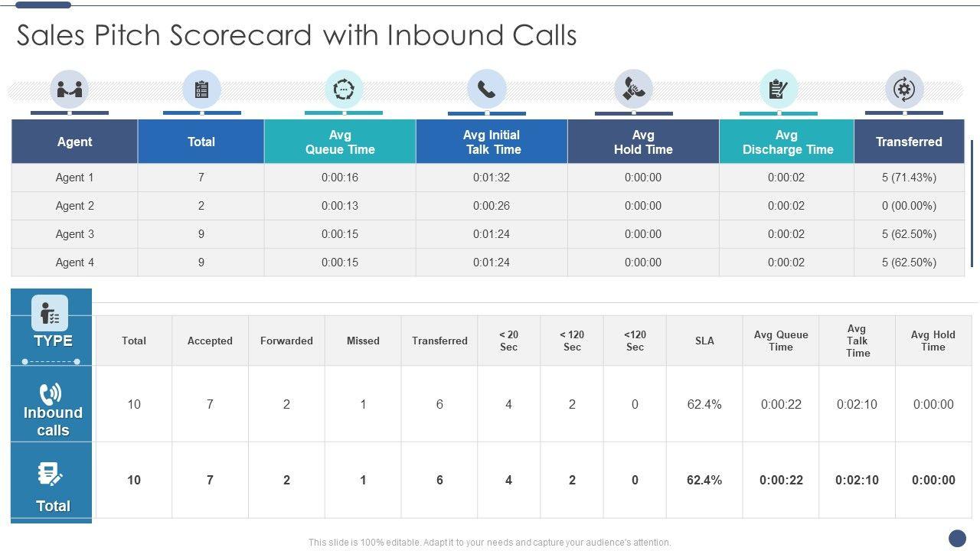Viewport: 980px width, 551px height.
Task: Click the gear refresh icon above Transferred
Action: coord(904,90)
